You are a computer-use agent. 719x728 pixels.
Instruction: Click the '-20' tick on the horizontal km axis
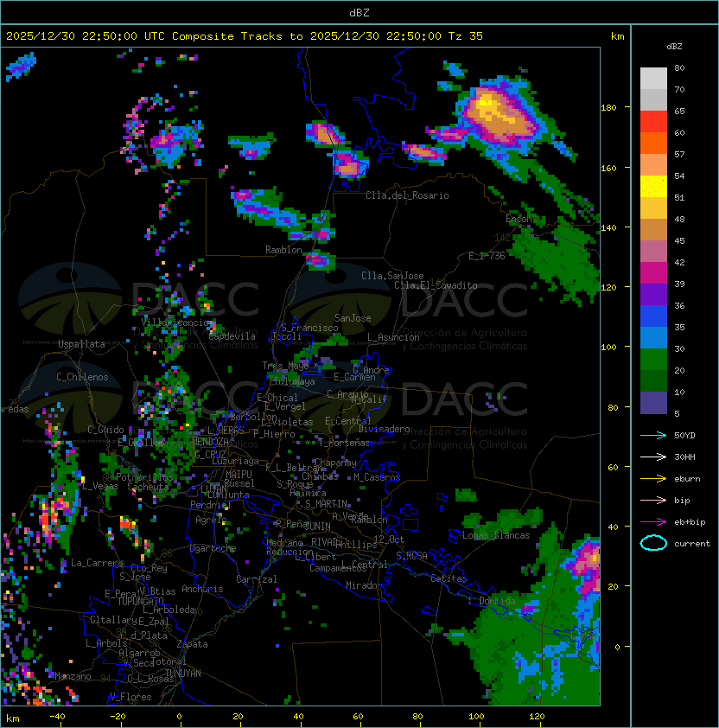pos(118,717)
